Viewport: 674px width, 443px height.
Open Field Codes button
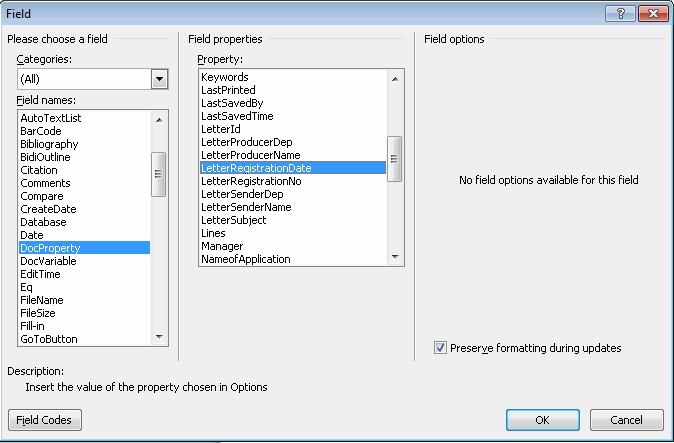coord(44,420)
